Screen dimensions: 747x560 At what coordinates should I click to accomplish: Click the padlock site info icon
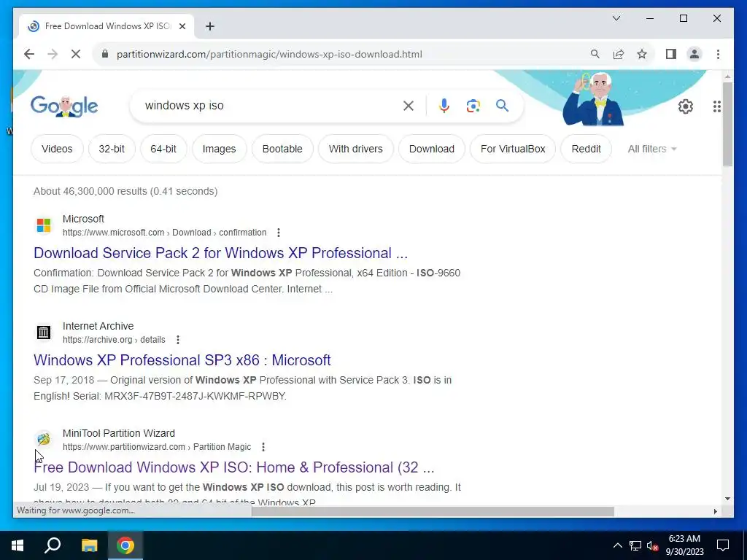tap(105, 54)
